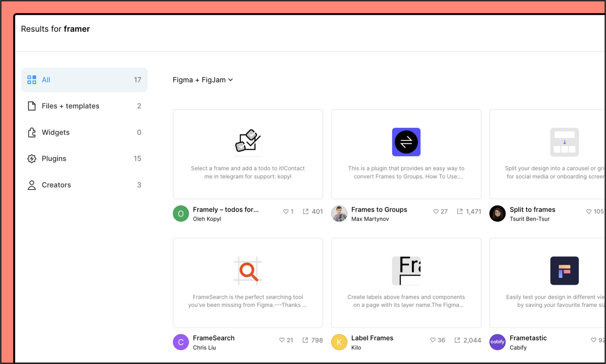Like Label Frames via its heart icon

click(432, 340)
